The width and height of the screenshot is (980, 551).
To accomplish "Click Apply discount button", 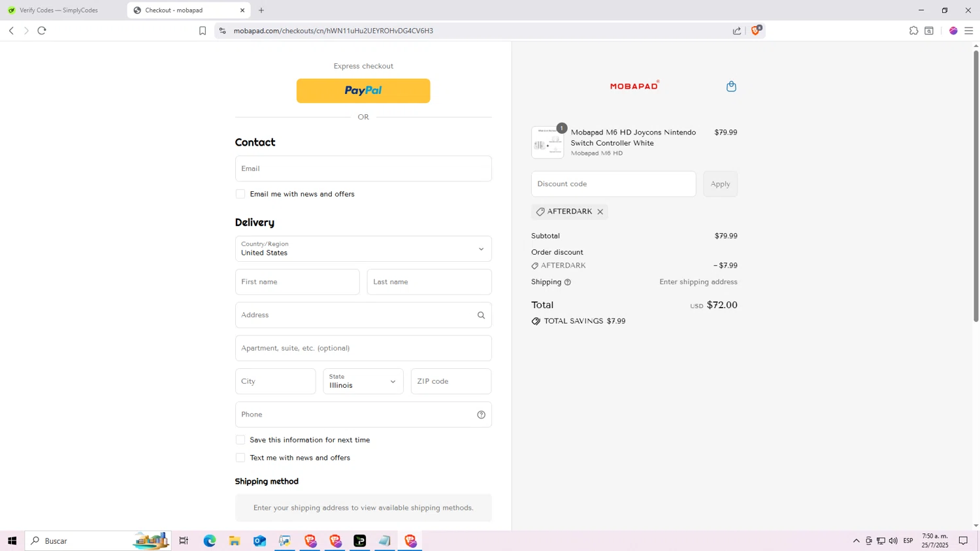I will tap(720, 184).
